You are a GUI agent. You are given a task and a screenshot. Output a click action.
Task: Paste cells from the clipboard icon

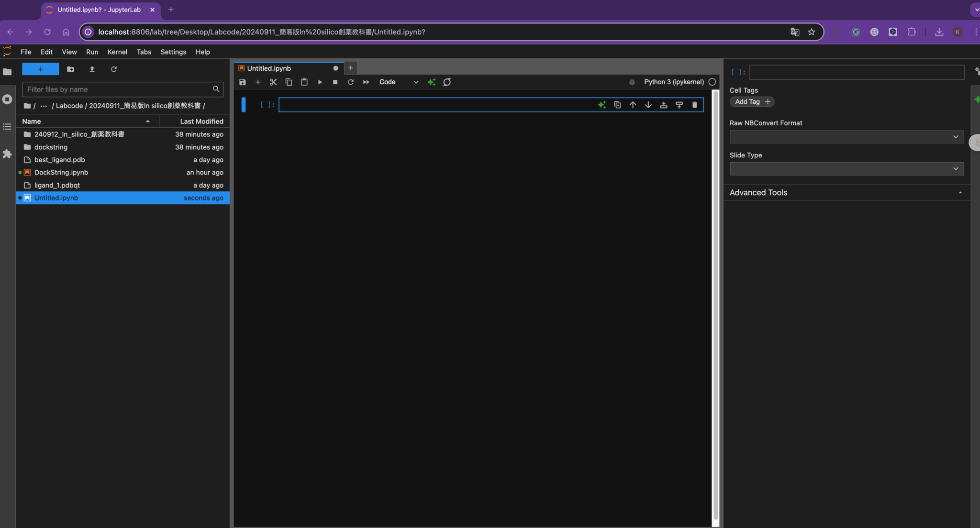[304, 82]
